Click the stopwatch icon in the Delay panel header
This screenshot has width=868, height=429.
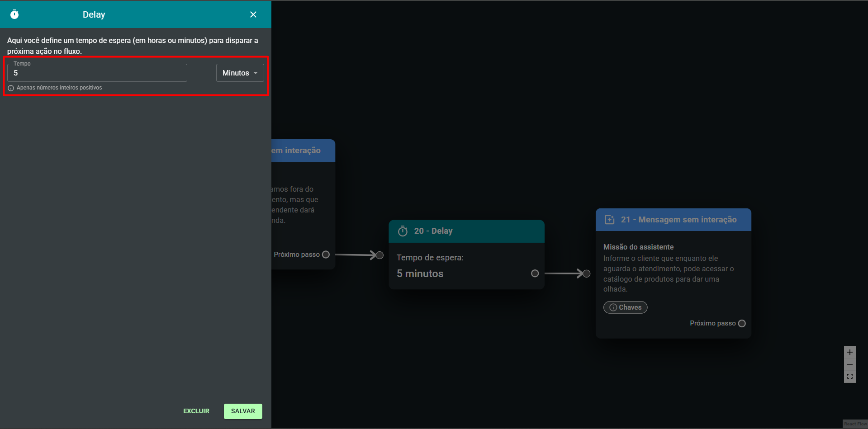point(14,14)
